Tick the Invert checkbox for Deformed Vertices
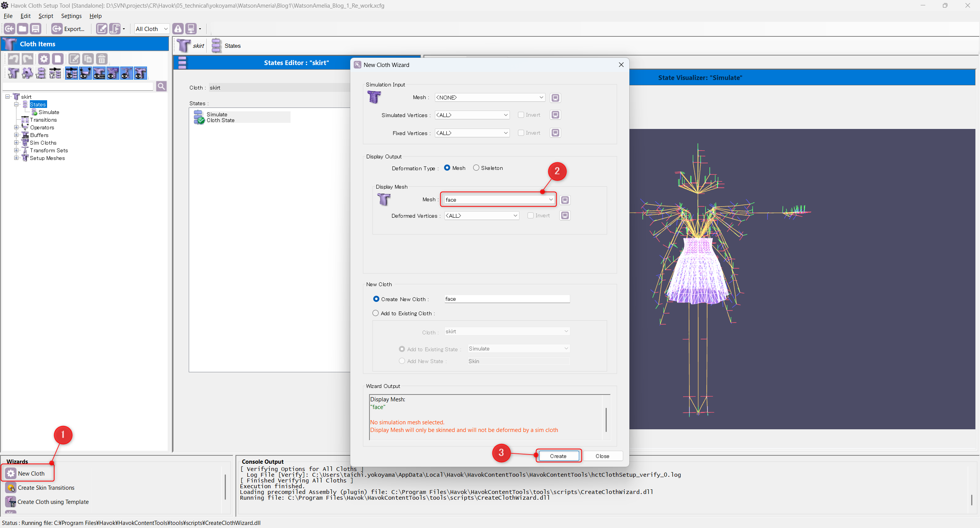Screen dimensions: 980x528 (531, 215)
